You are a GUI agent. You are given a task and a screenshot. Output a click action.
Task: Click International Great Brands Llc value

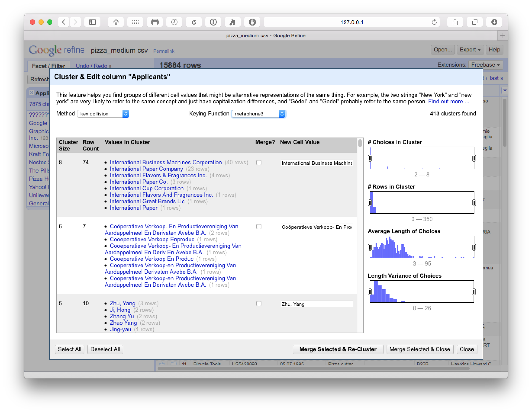pos(147,202)
